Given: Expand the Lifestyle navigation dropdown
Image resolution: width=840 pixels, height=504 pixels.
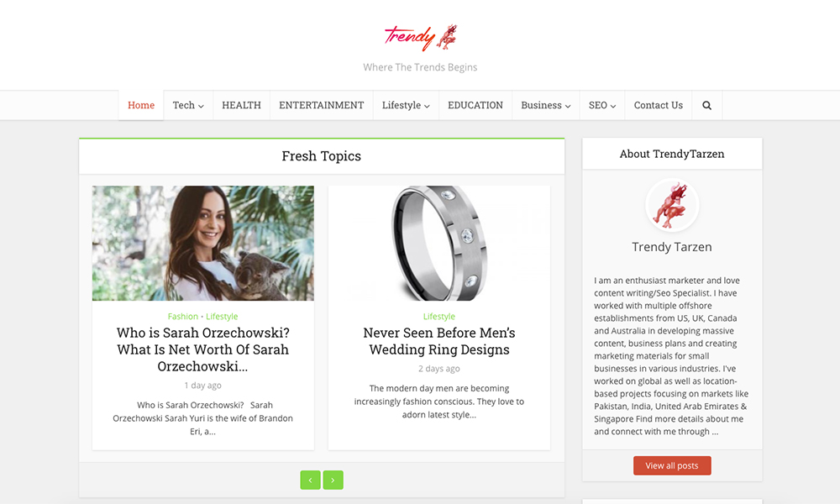Looking at the screenshot, I should click(406, 106).
